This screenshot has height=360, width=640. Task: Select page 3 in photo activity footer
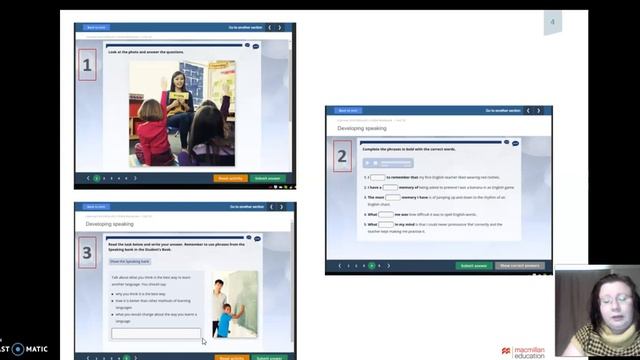[111, 178]
